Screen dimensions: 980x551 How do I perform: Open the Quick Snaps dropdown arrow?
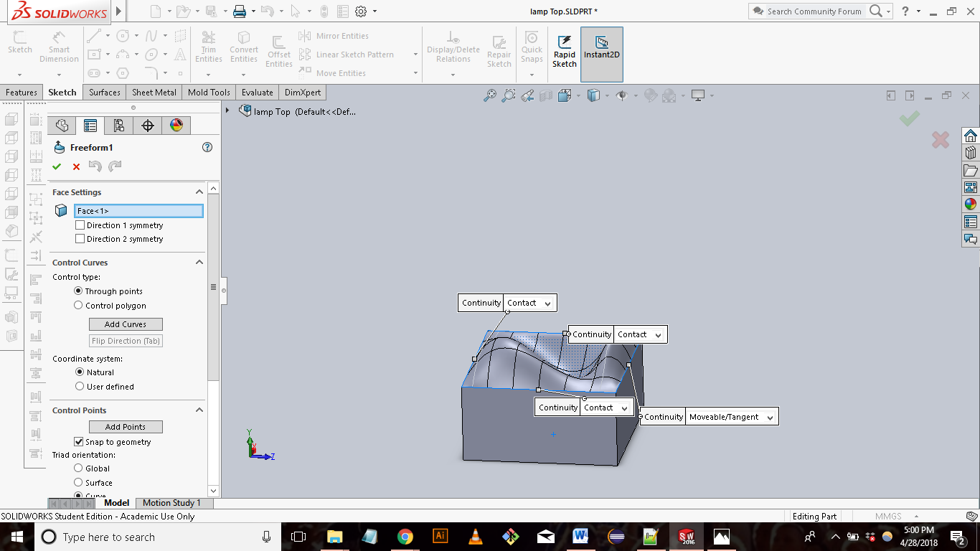click(532, 74)
